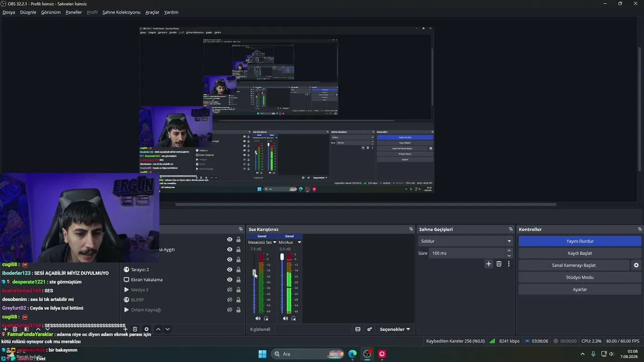Viewport: 644px width, 362px height.
Task: Move selected source up
Action: click(x=158, y=329)
